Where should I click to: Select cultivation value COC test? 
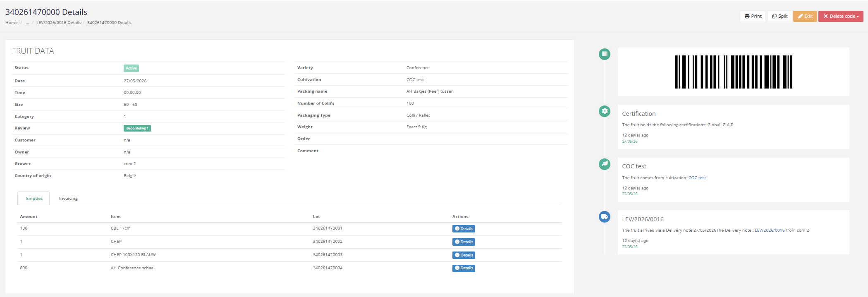click(x=415, y=80)
